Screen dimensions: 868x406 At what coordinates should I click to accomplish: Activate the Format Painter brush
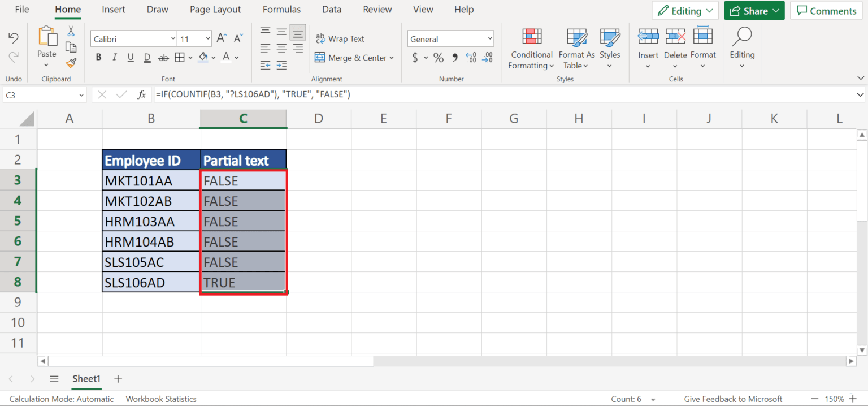(x=71, y=63)
